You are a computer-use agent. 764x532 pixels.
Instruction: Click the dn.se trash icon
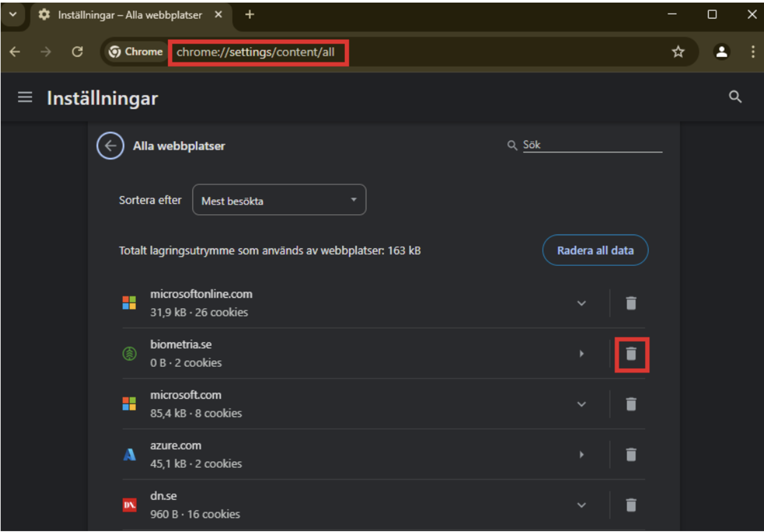[x=631, y=505]
